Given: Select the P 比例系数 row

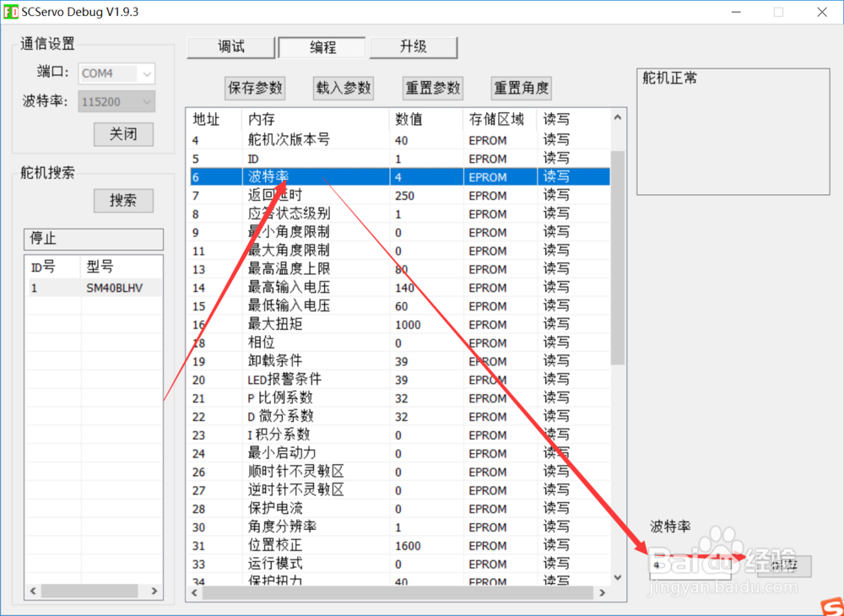Looking at the screenshot, I should [400, 398].
